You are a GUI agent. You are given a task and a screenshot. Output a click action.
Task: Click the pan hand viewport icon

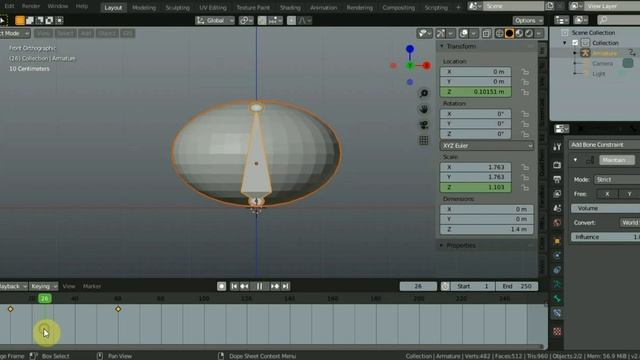424,109
